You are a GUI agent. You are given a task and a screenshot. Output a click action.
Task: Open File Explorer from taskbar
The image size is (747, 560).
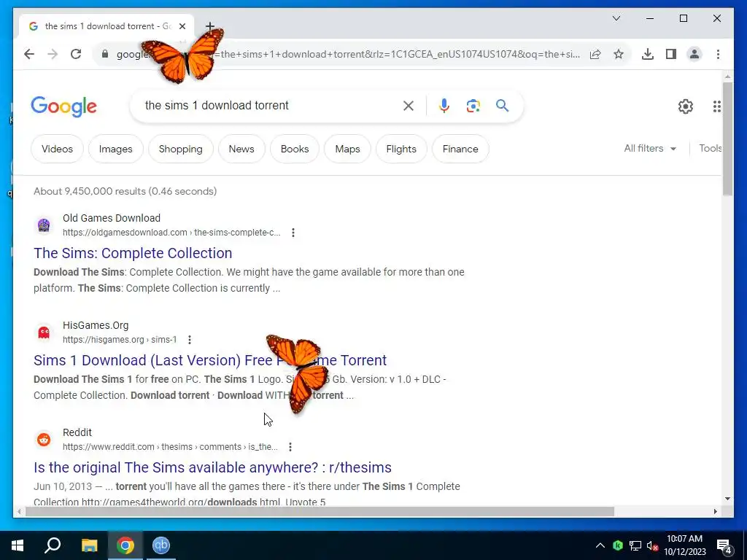point(89,545)
